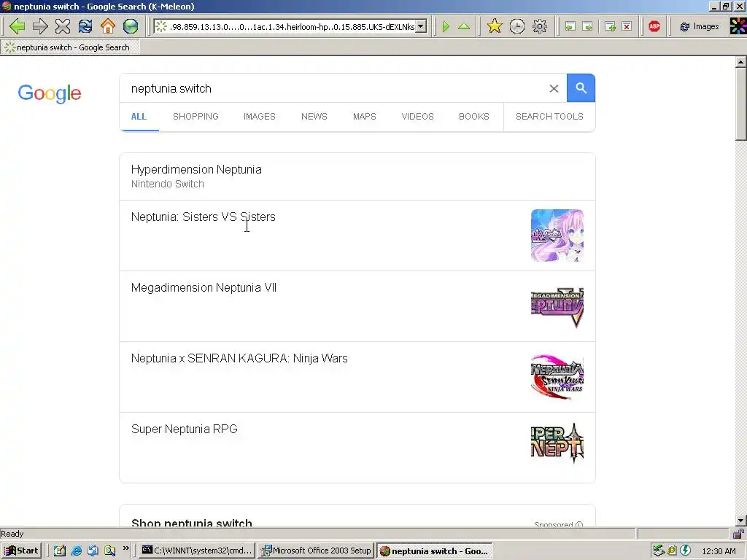Go back with the green Back arrow
747x560 pixels.
18,26
